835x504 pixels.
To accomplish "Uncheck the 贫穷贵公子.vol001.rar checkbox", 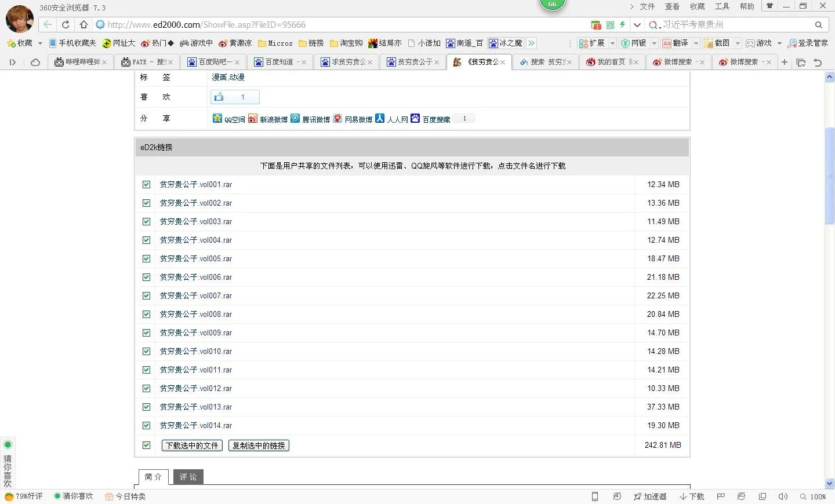I will pos(146,184).
